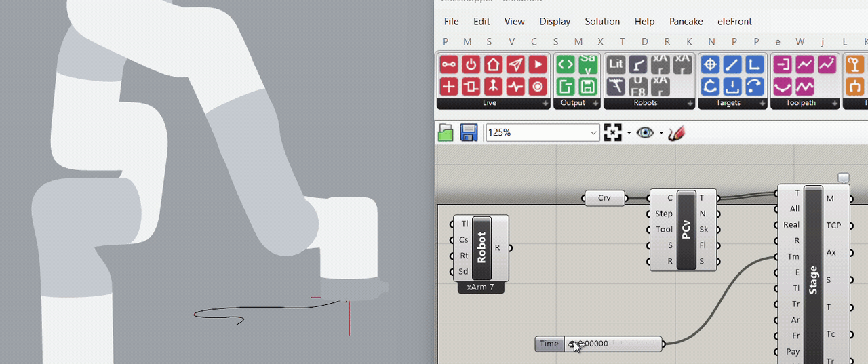Click the Time number slider track
The image size is (868, 364).
coord(613,344)
